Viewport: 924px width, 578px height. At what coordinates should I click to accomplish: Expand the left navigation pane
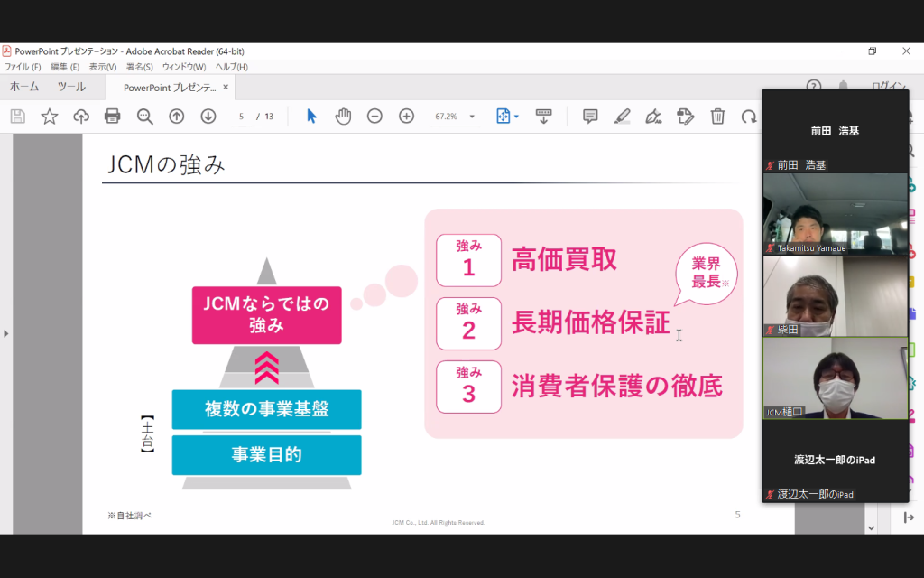(6, 334)
